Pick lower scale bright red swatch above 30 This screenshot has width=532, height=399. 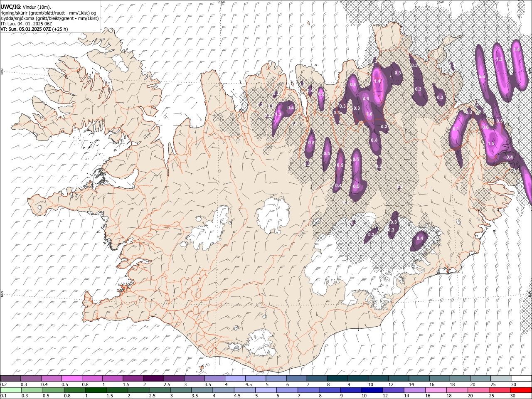[521, 390]
